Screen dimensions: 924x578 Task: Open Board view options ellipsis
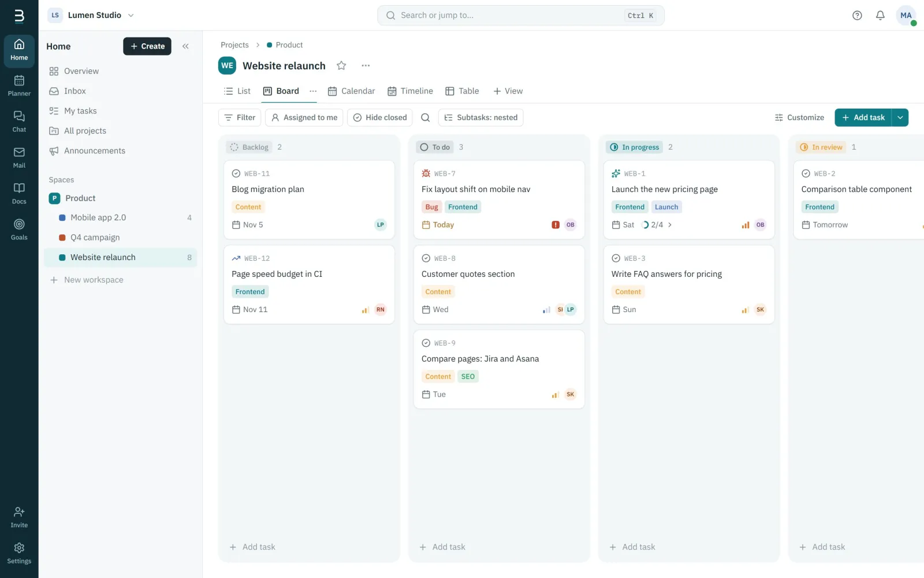[x=313, y=91]
